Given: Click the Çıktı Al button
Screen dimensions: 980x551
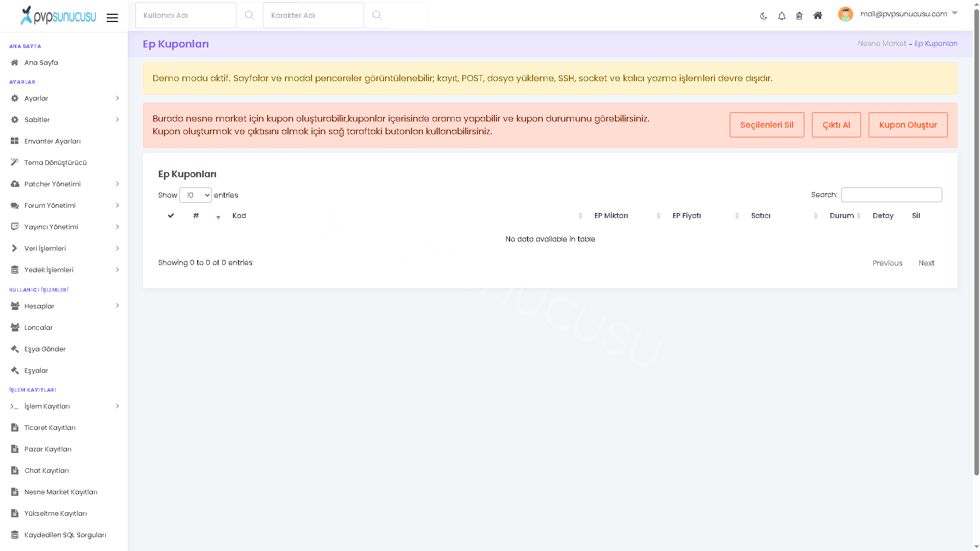Looking at the screenshot, I should coord(836,125).
